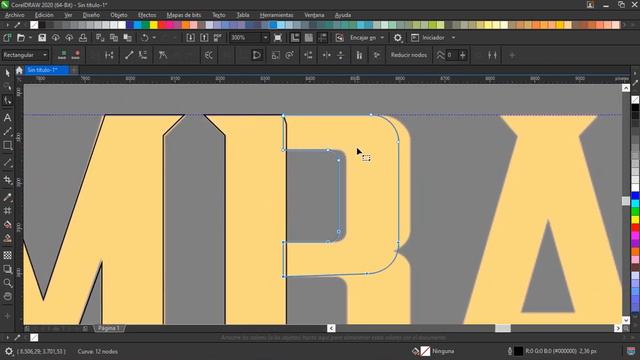Toggle full-screen preview button
The height and width of the screenshot is (360, 640).
[278, 38]
